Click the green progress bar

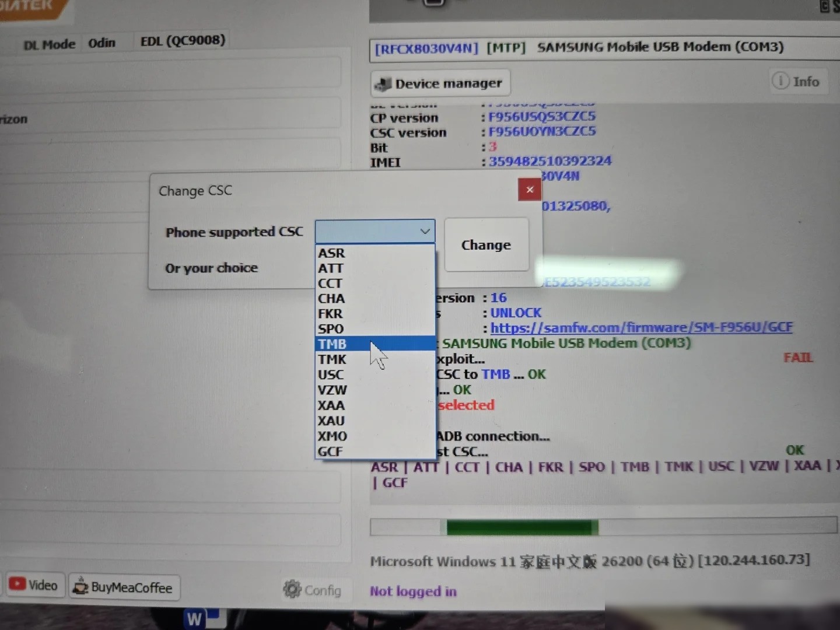[x=522, y=527]
